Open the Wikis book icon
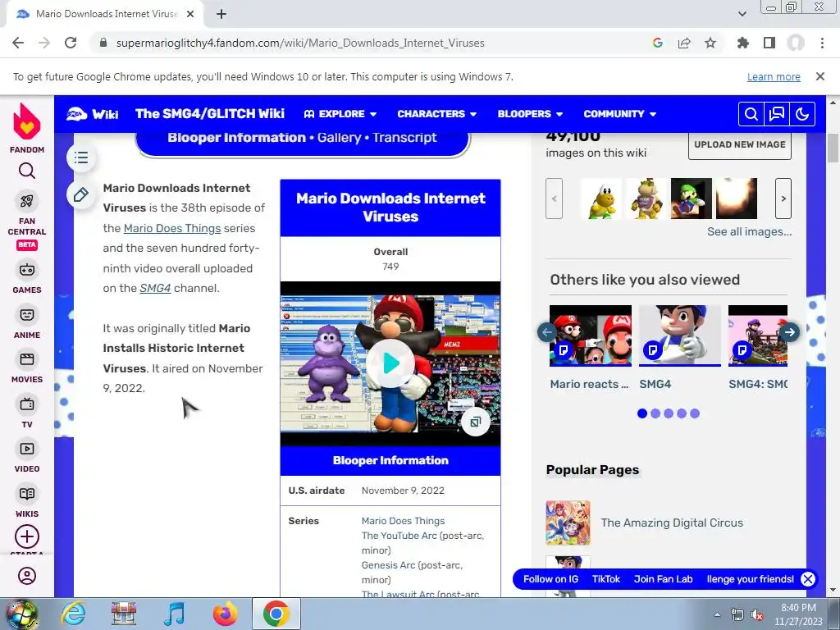Viewport: 840px width, 630px height. pyautogui.click(x=27, y=494)
